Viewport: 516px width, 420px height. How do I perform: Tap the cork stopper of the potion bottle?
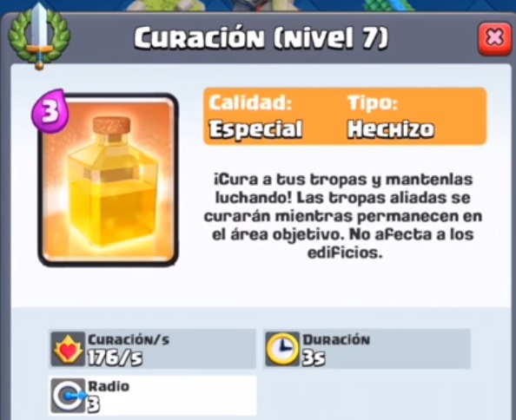(x=111, y=126)
